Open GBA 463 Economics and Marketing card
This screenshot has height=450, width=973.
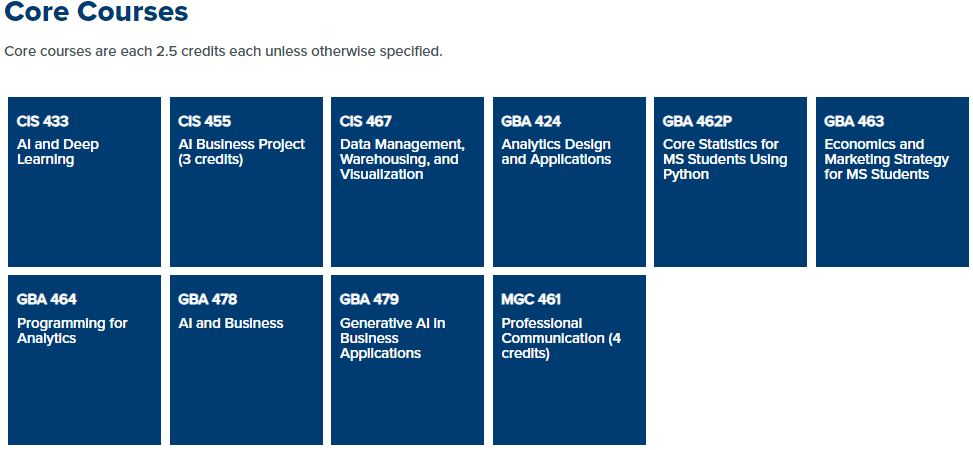click(x=892, y=182)
